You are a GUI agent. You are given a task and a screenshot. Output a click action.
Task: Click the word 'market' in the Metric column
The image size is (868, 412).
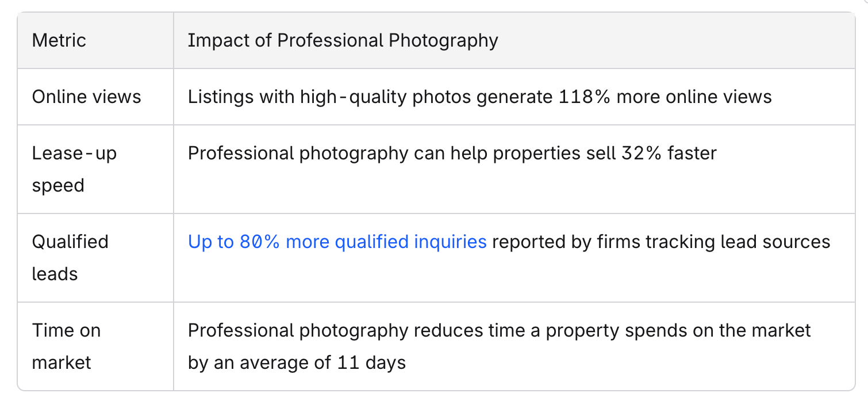pyautogui.click(x=62, y=363)
